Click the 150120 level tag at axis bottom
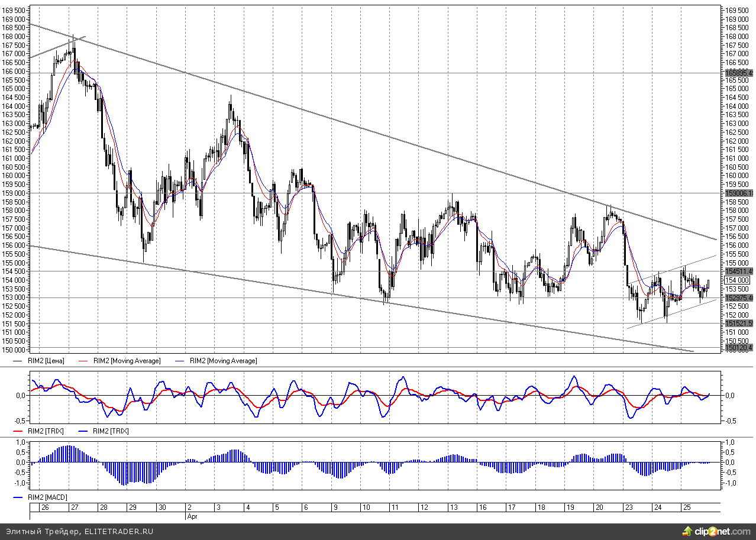Screen dimensions: 756x540 pyautogui.click(x=738, y=348)
